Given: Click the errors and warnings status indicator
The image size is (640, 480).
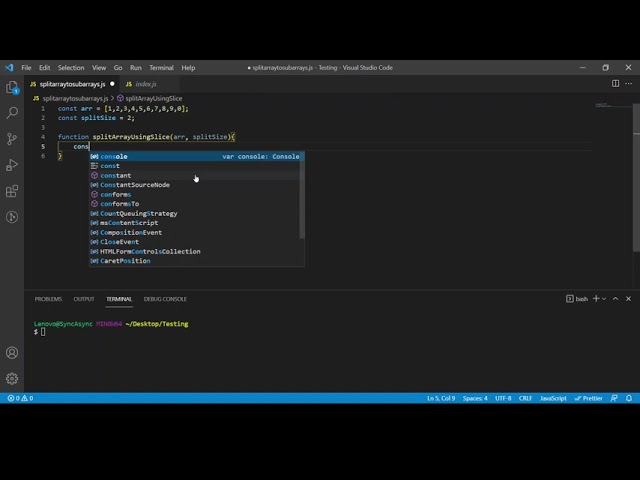Looking at the screenshot, I should pos(20,398).
